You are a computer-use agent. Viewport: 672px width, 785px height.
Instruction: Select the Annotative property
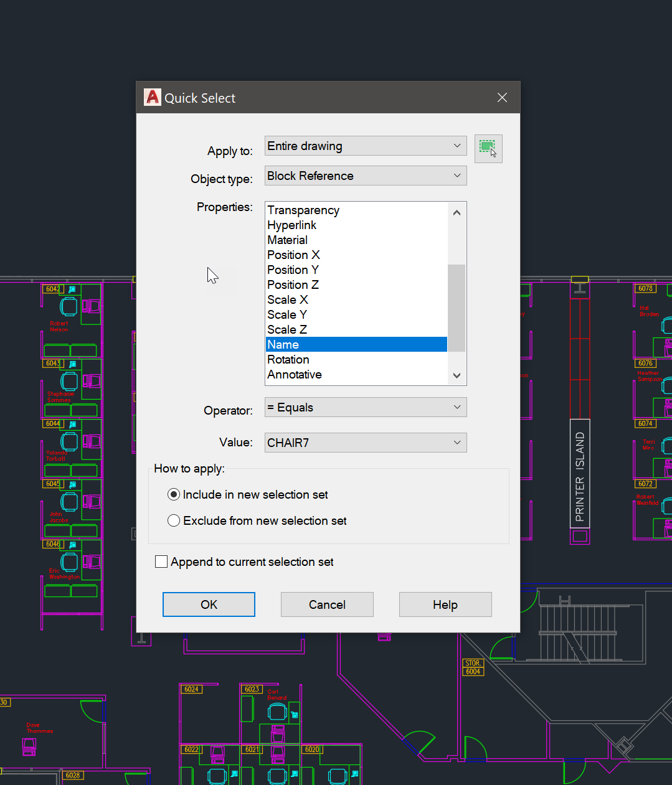tap(294, 374)
